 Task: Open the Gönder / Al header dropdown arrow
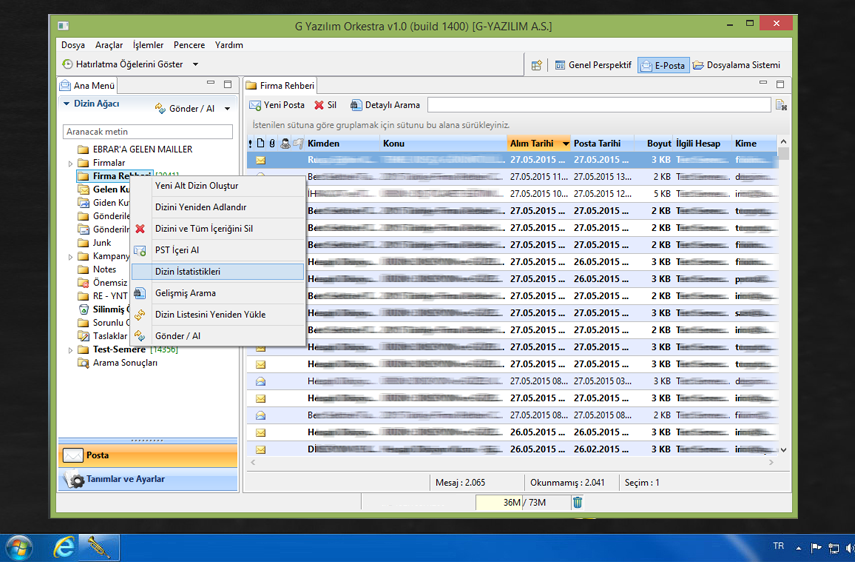227,108
